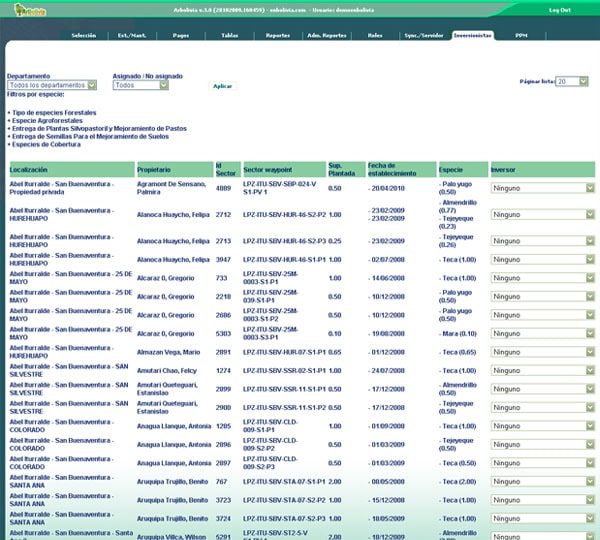The height and width of the screenshot is (540, 600).
Task: Open Inversor dropdown for sector 2899
Action: (x=543, y=389)
